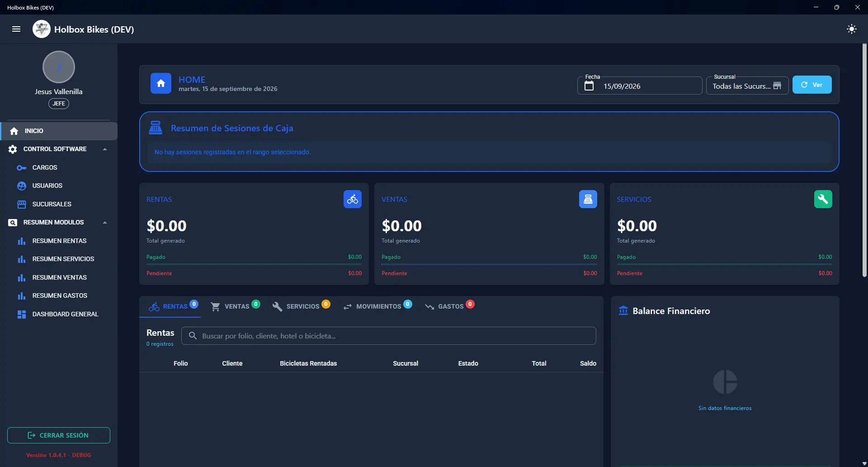Open Sucursales in the sidebar

pos(59,204)
